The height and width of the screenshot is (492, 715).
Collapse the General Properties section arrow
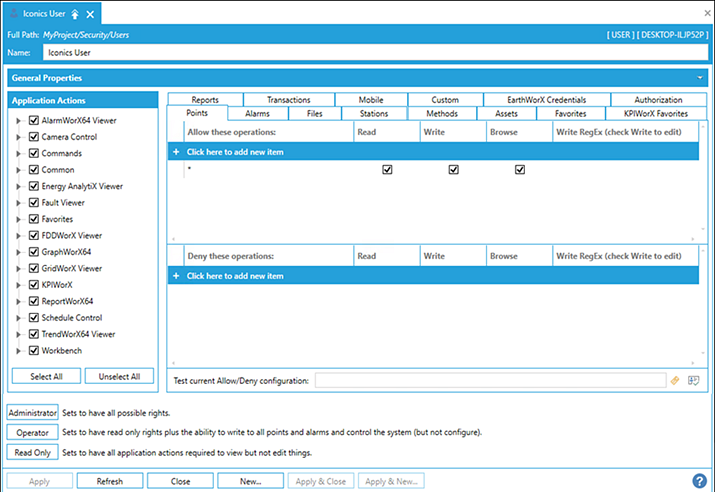point(700,77)
